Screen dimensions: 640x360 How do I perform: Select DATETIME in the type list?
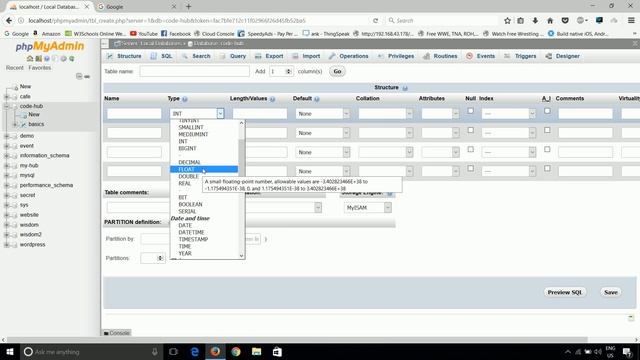point(191,232)
